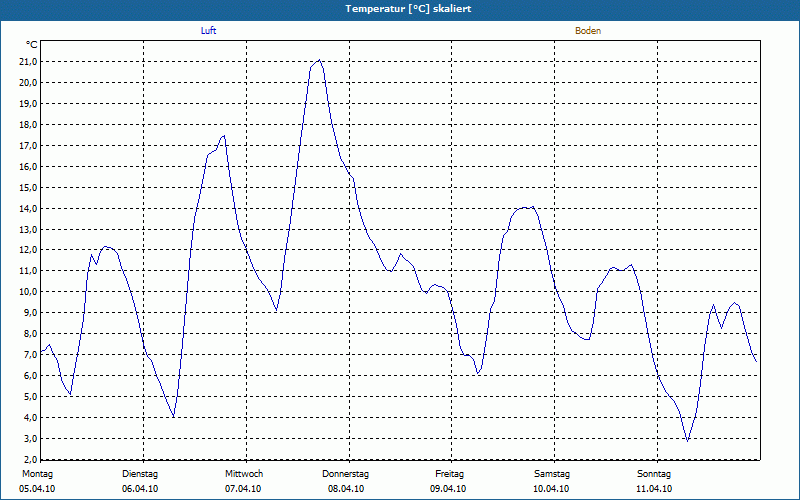The width and height of the screenshot is (800, 500).
Task: Click the Donnerstag day label
Action: (x=345, y=474)
